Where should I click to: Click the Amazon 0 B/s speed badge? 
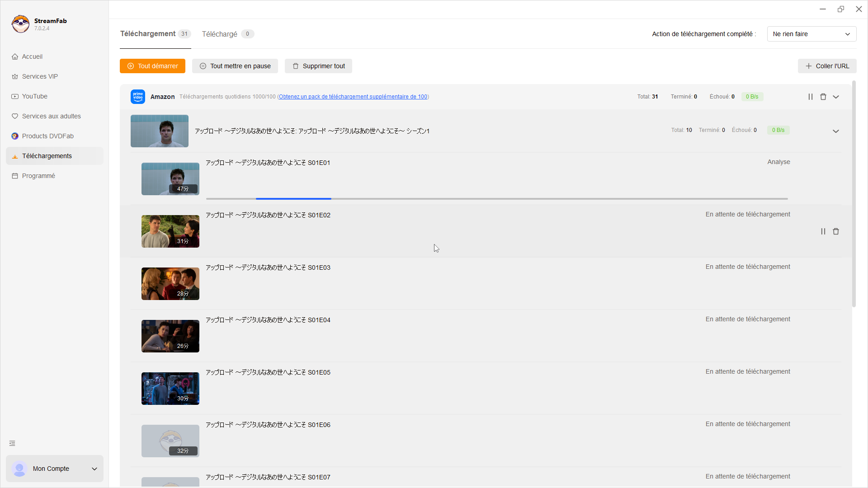[x=752, y=97]
